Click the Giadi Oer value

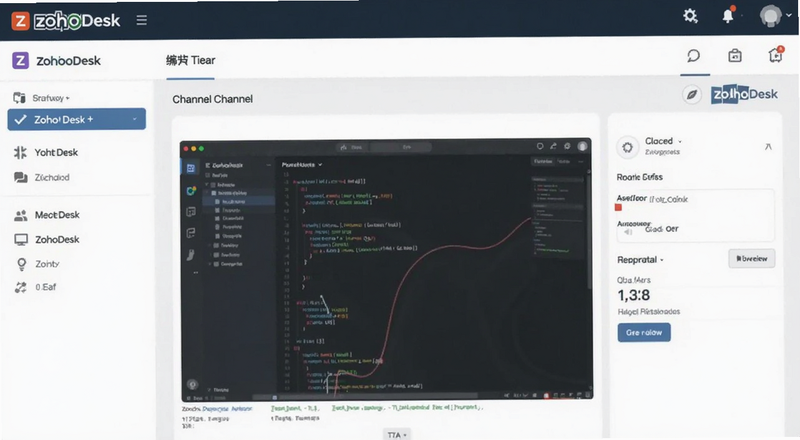[x=662, y=229]
